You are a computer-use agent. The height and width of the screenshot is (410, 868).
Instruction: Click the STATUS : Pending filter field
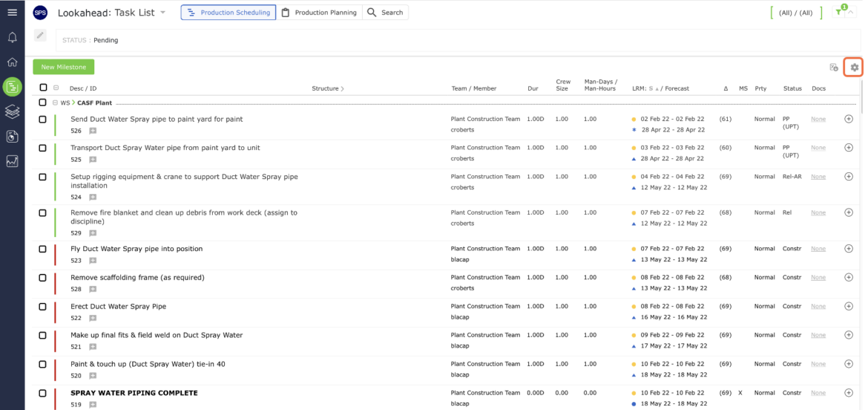[458, 40]
